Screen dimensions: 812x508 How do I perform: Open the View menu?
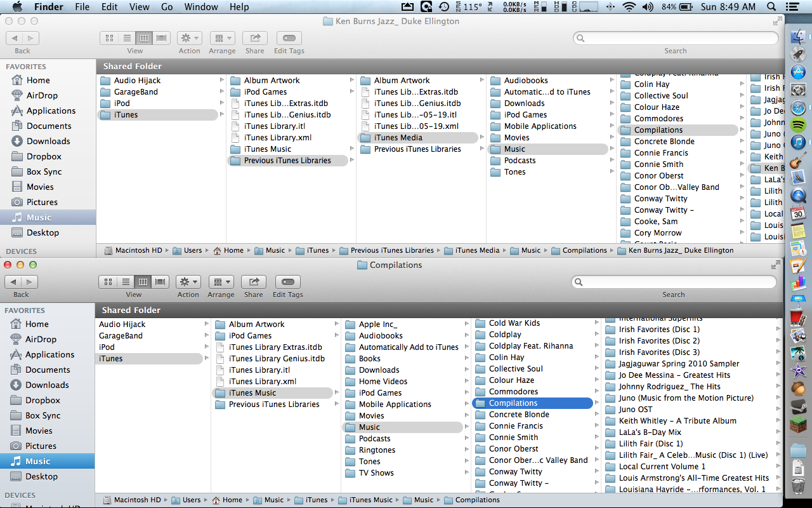pos(139,7)
